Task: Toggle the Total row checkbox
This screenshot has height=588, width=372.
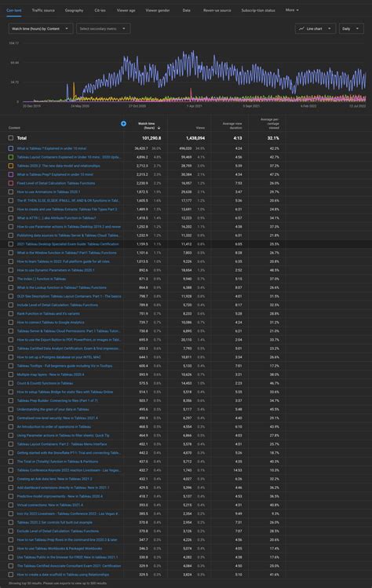Action: (11, 138)
